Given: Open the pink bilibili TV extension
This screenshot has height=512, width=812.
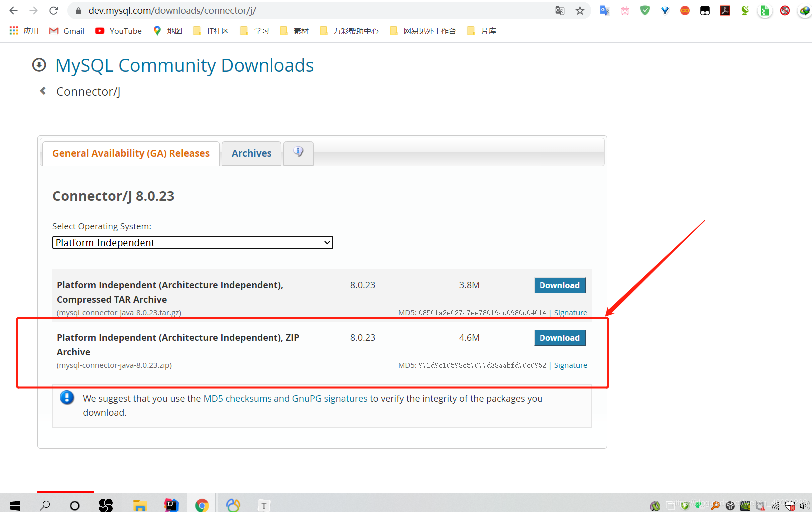Looking at the screenshot, I should point(625,10).
